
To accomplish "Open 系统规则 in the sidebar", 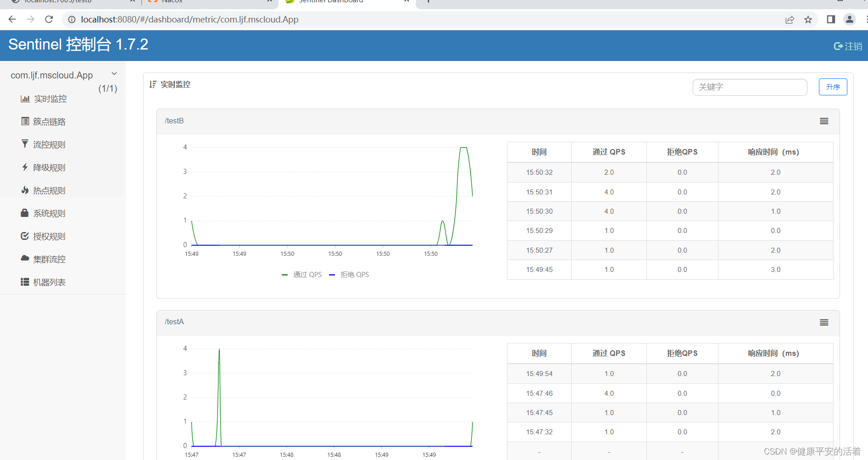I will tap(49, 213).
